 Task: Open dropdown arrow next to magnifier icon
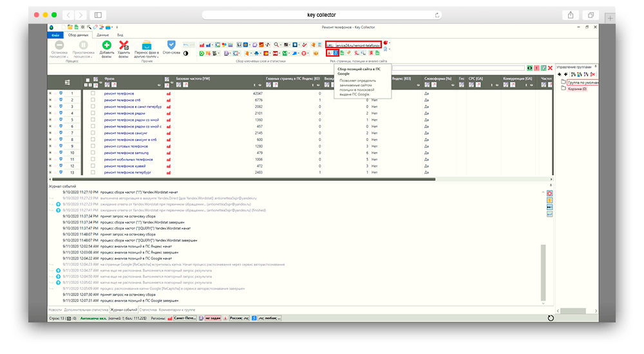tap(281, 45)
